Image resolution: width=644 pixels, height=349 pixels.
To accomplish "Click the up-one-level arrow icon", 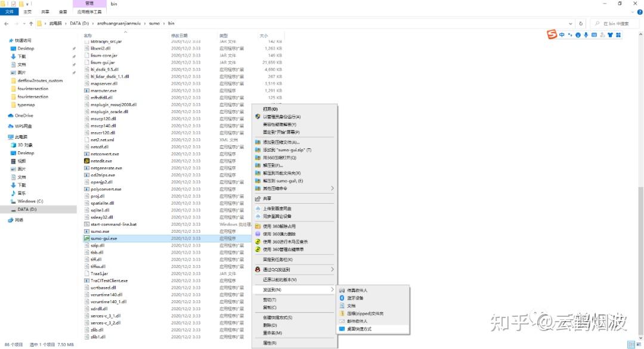I will pyautogui.click(x=30, y=24).
